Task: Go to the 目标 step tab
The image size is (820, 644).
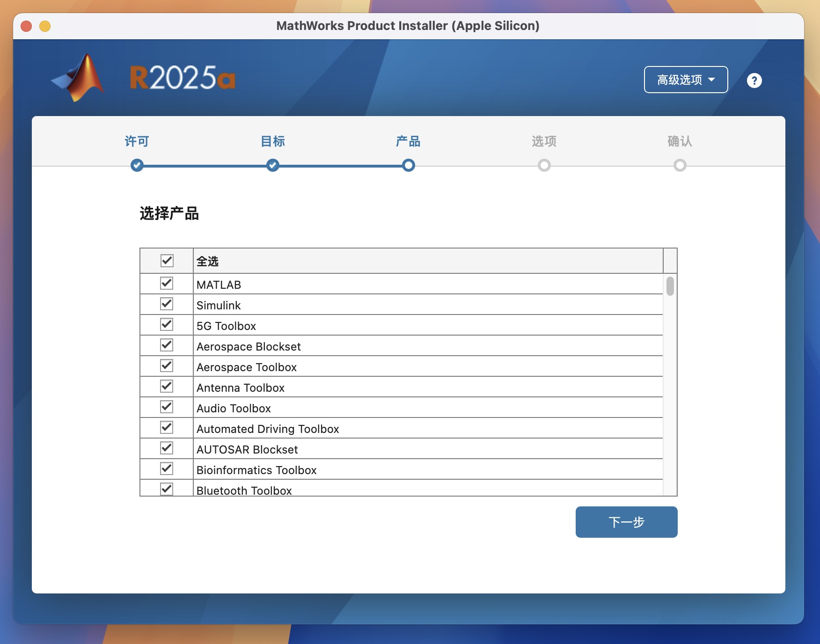Action: coord(272,141)
